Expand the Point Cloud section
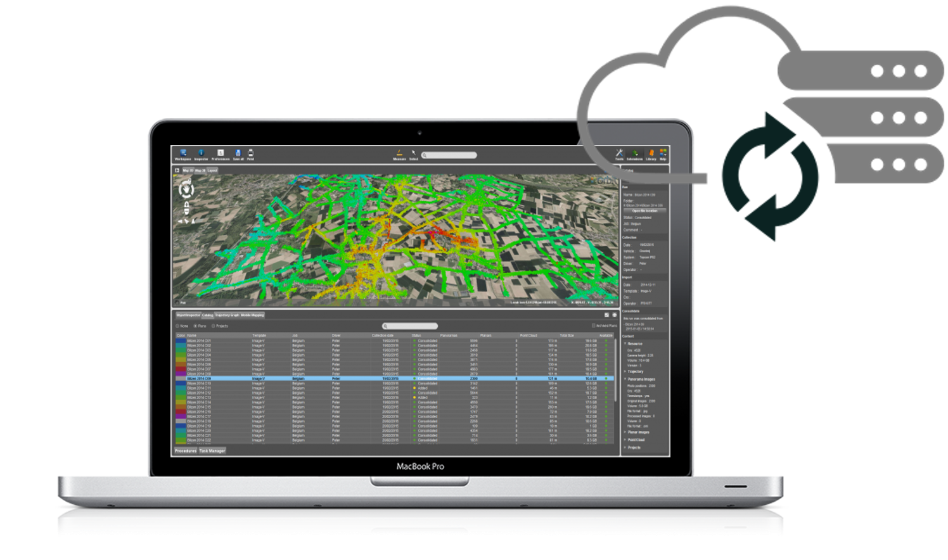The image size is (948, 560). point(625,440)
